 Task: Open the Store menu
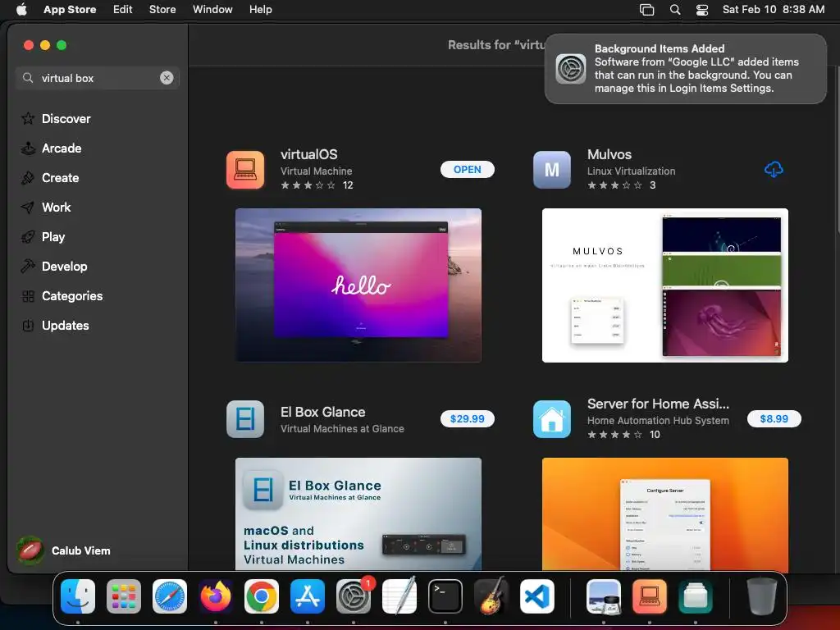pos(162,10)
